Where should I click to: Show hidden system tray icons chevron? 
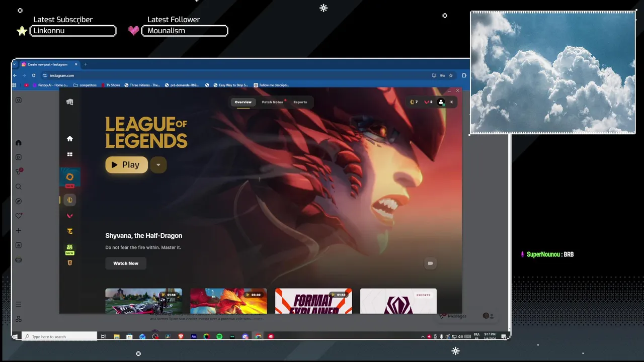click(x=423, y=336)
